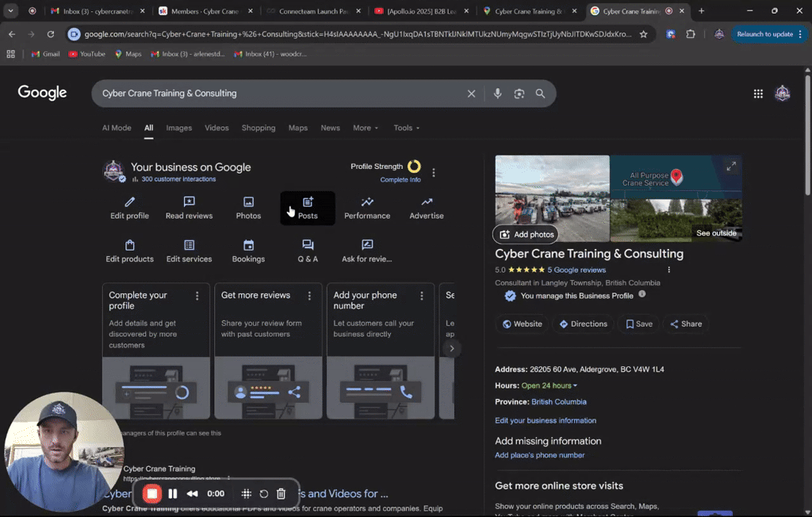The image size is (812, 517).
Task: Click Add place's phone number link
Action: tap(539, 455)
